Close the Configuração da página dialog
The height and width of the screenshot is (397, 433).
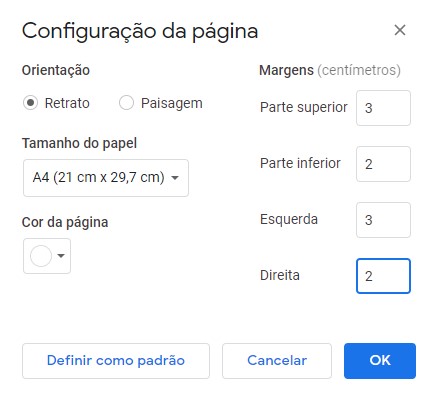[400, 30]
